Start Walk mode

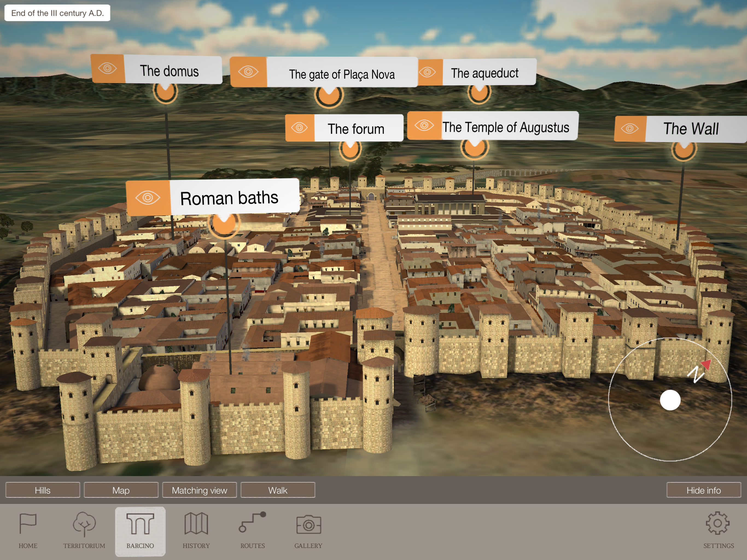click(x=278, y=490)
